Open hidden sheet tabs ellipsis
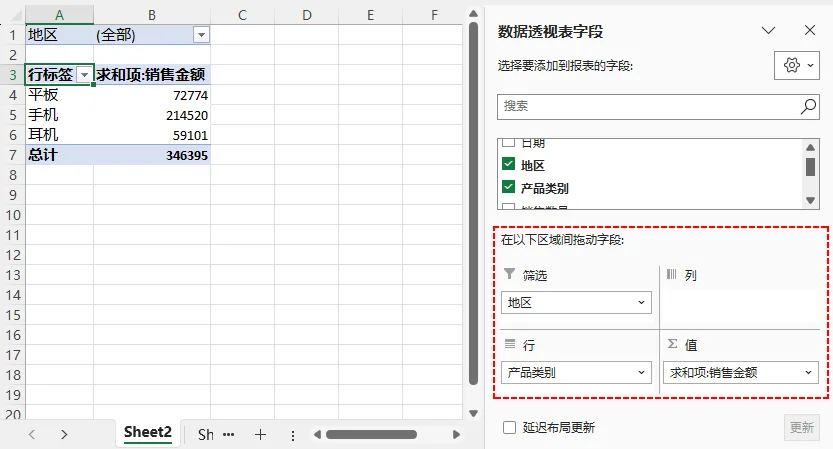This screenshot has width=833, height=449. coord(228,435)
